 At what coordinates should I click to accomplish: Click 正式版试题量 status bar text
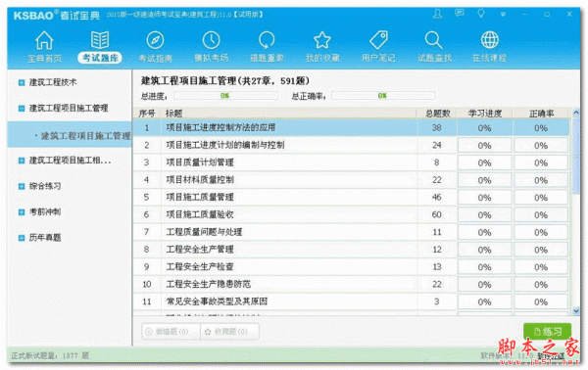point(50,355)
